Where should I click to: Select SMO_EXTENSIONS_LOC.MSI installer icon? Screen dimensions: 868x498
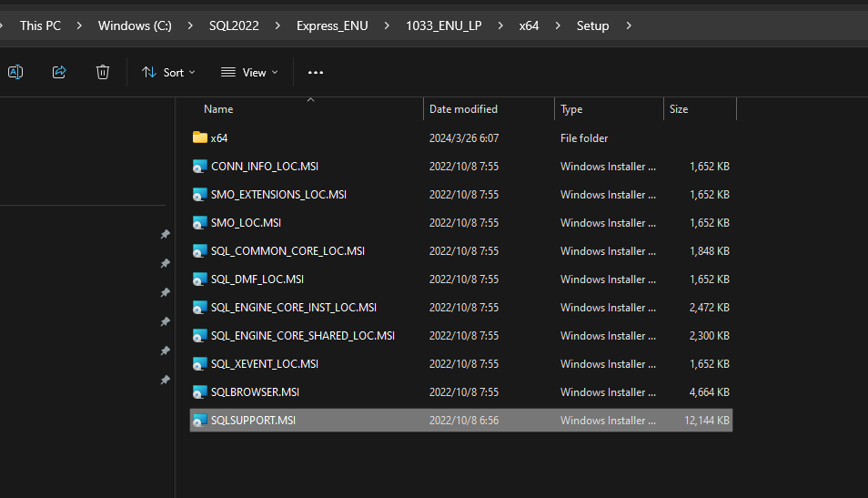200,195
